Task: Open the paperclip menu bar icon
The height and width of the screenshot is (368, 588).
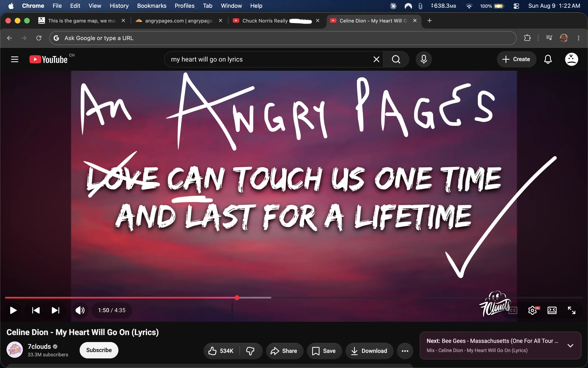Action: [420, 6]
